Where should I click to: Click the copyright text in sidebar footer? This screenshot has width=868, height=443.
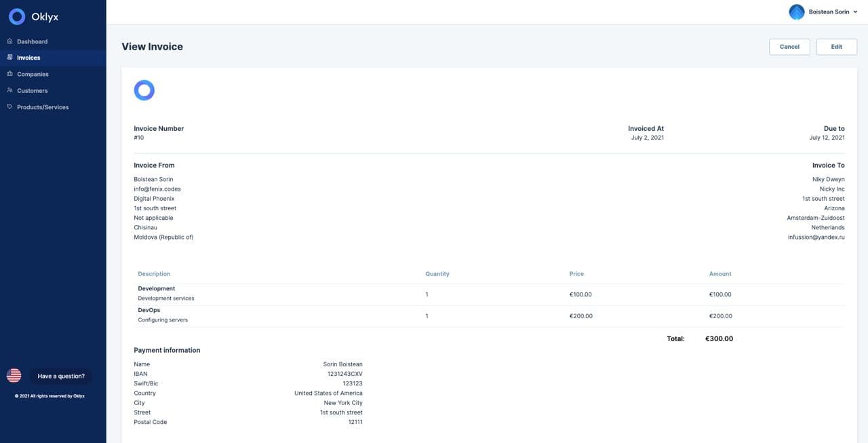click(x=50, y=396)
